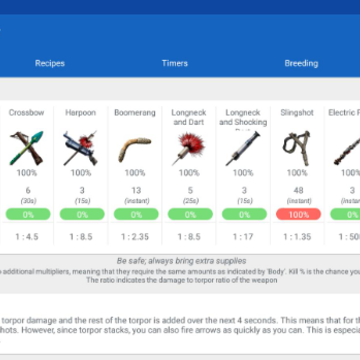Select the Longneck and Shocking Dart icon
Viewport: 360px width, 360px height.
pos(243,148)
